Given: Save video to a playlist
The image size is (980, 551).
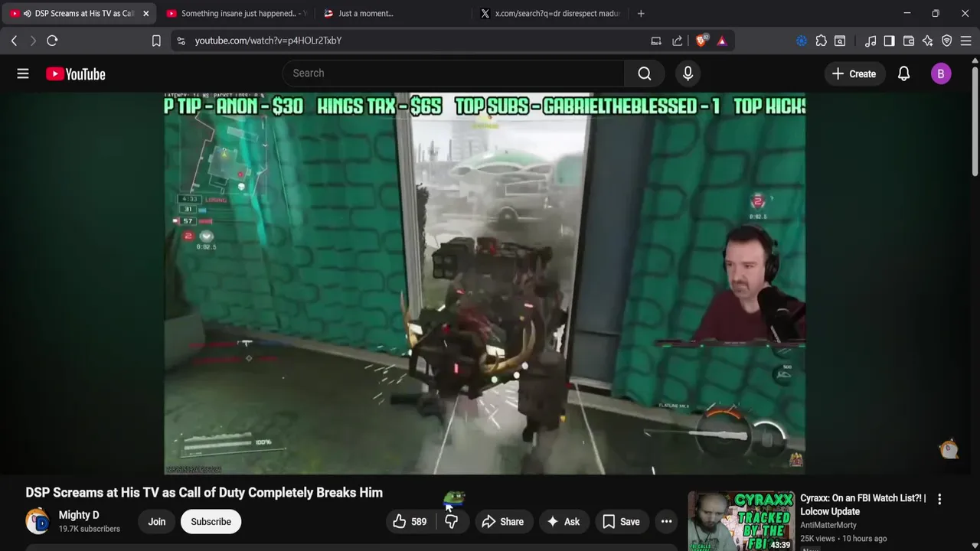Looking at the screenshot, I should click(x=621, y=522).
